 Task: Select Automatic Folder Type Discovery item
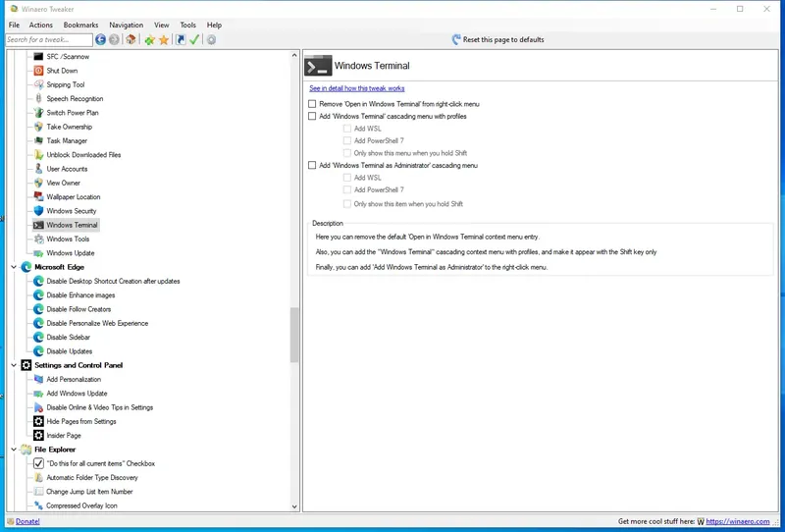coord(92,477)
